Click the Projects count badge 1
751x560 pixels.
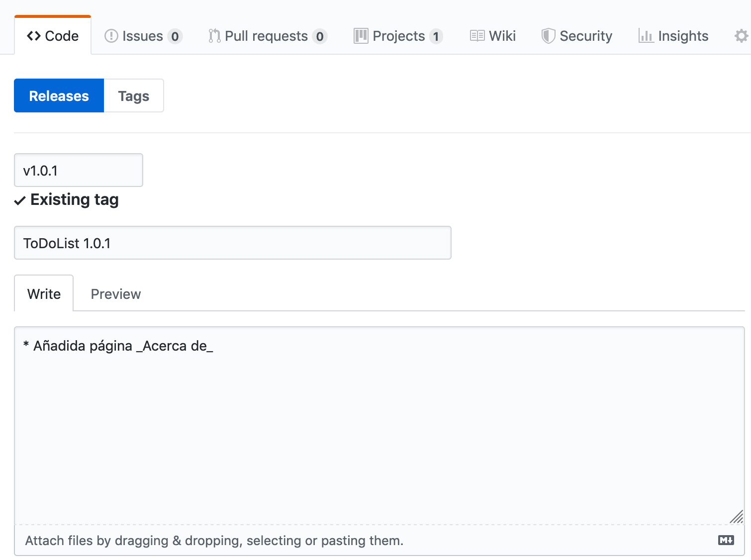coord(436,36)
